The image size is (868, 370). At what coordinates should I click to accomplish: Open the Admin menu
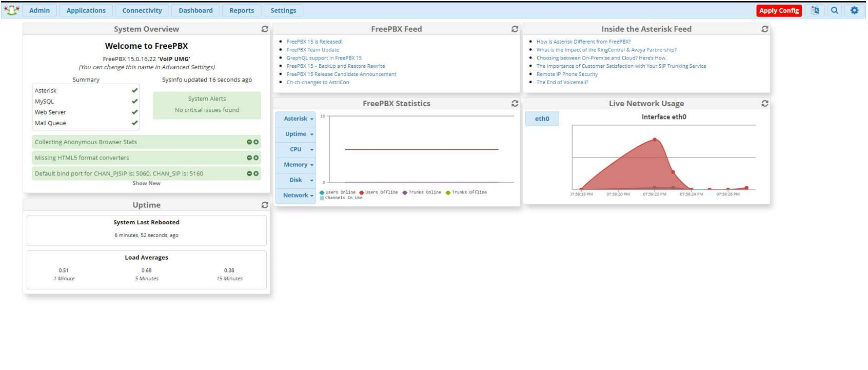point(40,10)
